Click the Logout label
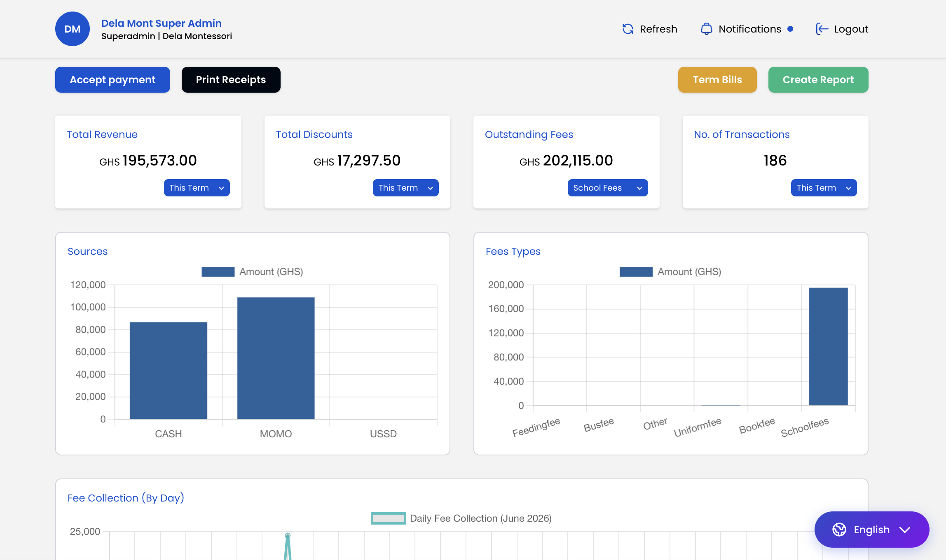The height and width of the screenshot is (560, 946). (x=851, y=29)
